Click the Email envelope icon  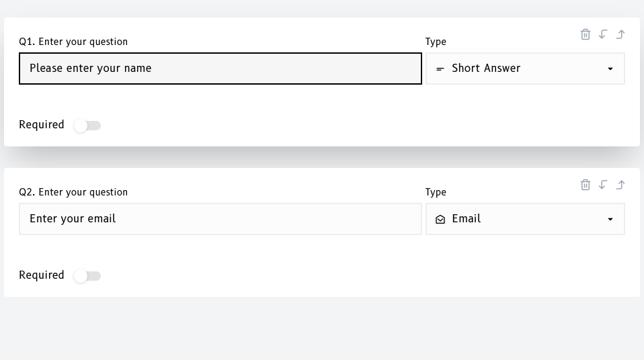[440, 220]
